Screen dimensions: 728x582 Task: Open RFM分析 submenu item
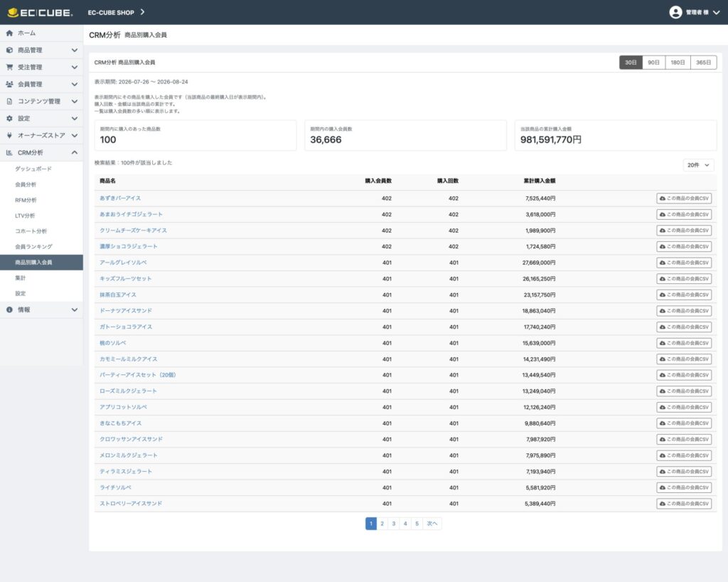[x=26, y=200]
